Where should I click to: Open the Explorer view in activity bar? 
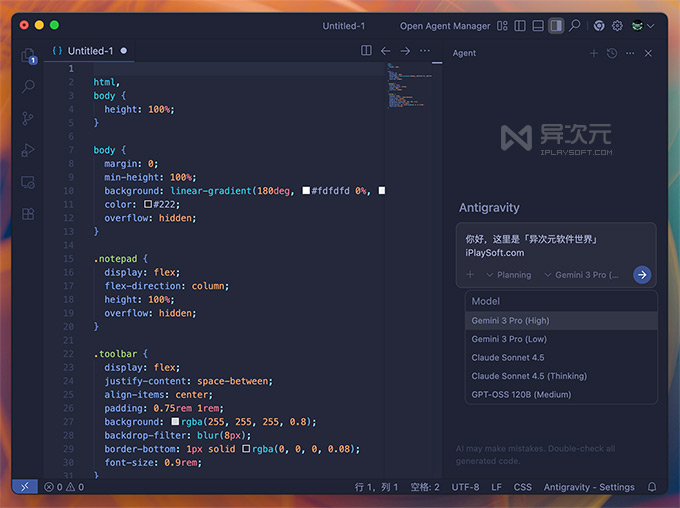point(28,56)
